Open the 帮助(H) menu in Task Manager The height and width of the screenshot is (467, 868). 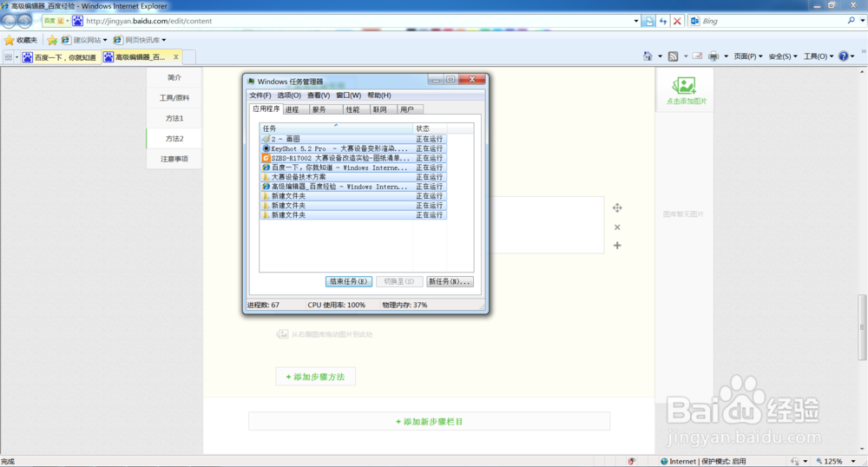tap(379, 95)
